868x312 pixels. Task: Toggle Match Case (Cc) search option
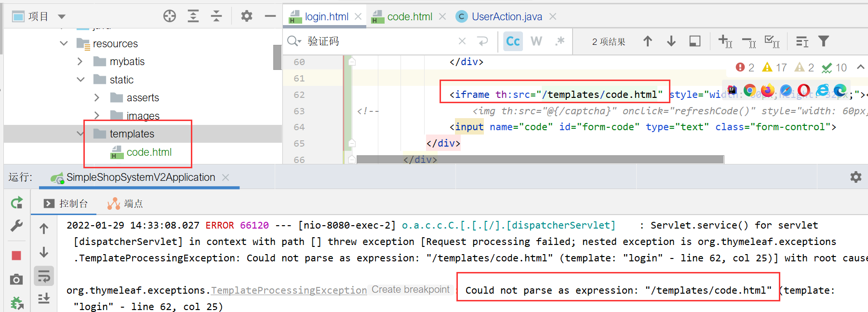tap(513, 41)
